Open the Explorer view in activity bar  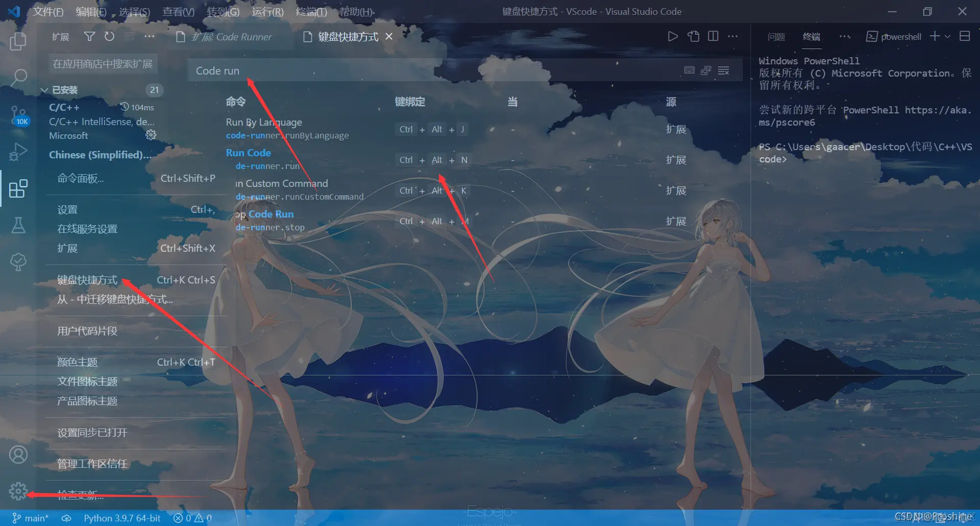pyautogui.click(x=18, y=41)
